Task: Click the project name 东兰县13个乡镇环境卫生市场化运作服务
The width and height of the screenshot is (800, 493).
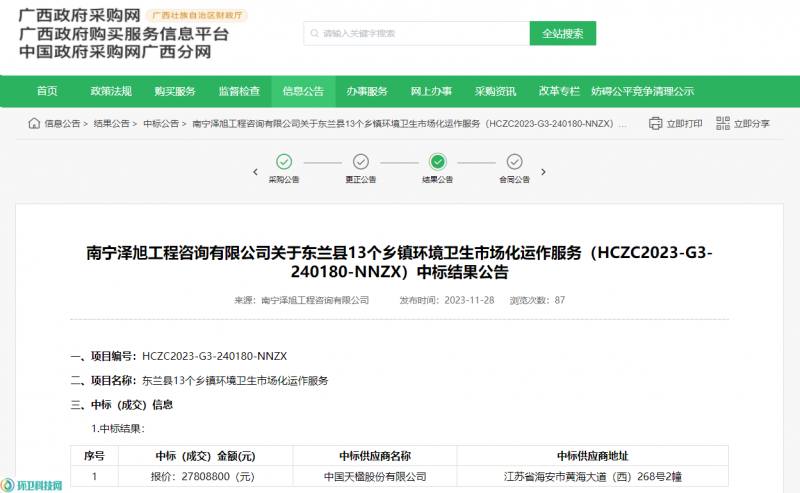Action: pyautogui.click(x=235, y=381)
